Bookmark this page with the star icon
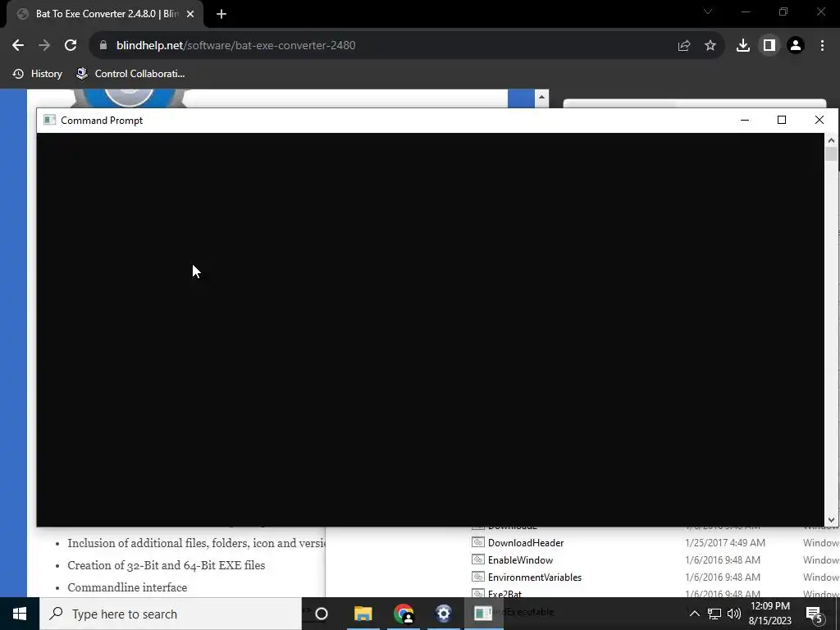The image size is (840, 630). pos(710,46)
